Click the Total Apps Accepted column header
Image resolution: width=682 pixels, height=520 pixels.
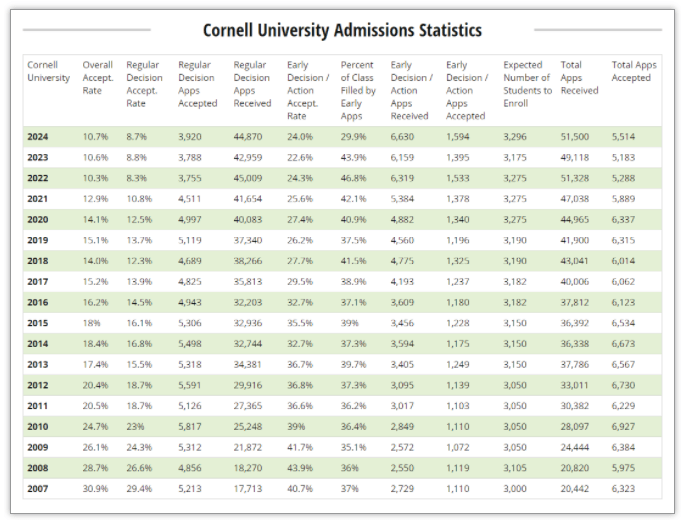coord(631,71)
